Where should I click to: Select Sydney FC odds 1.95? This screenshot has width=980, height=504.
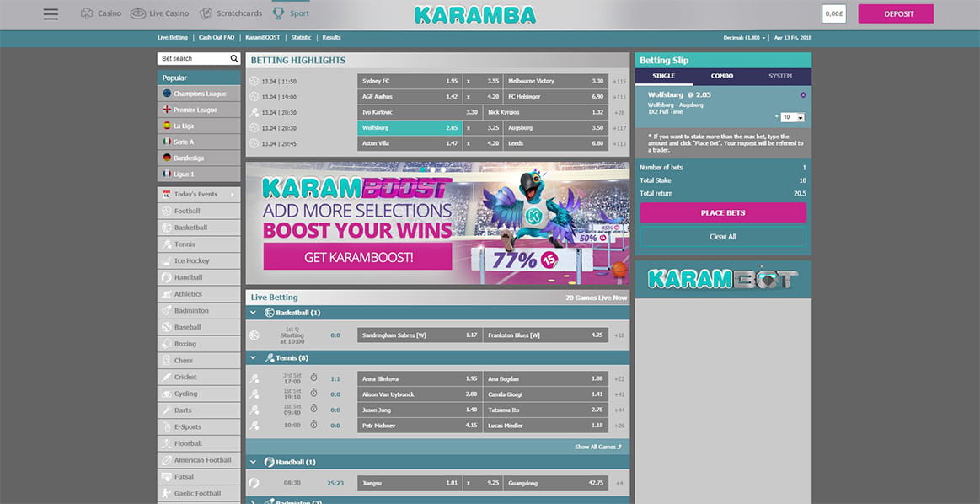[x=410, y=81]
